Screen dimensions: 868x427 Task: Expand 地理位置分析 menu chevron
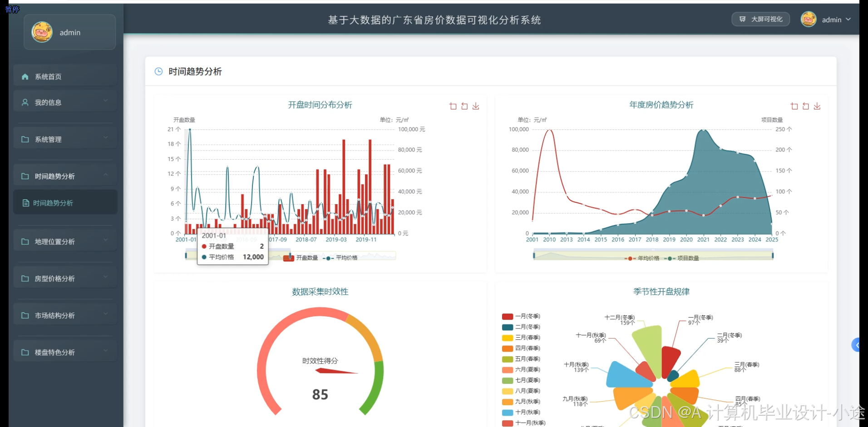pyautogui.click(x=105, y=240)
